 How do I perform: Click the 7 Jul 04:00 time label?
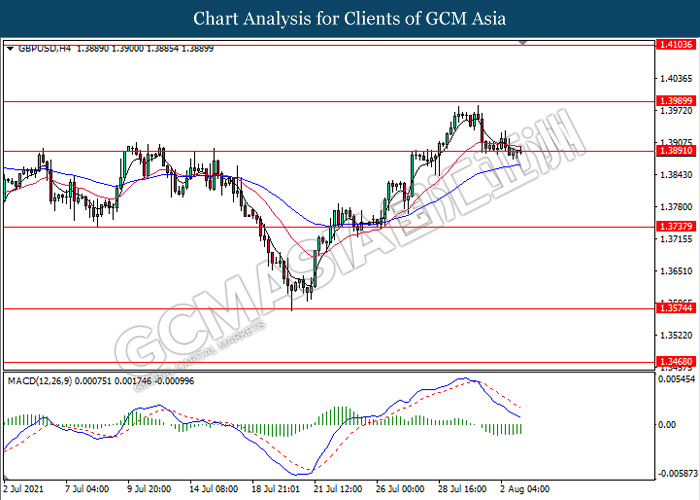[87, 488]
